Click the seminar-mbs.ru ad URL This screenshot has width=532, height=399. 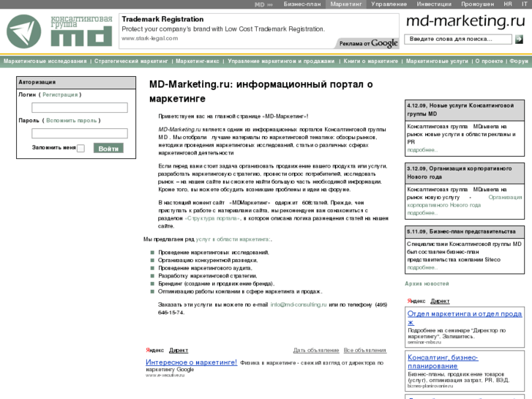point(424,343)
